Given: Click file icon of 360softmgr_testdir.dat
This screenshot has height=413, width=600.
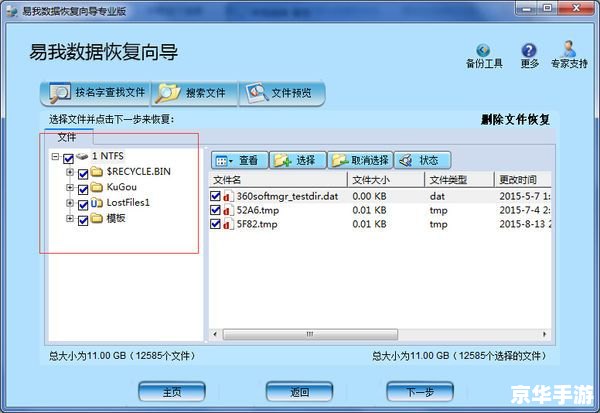Looking at the screenshot, I should point(228,197).
